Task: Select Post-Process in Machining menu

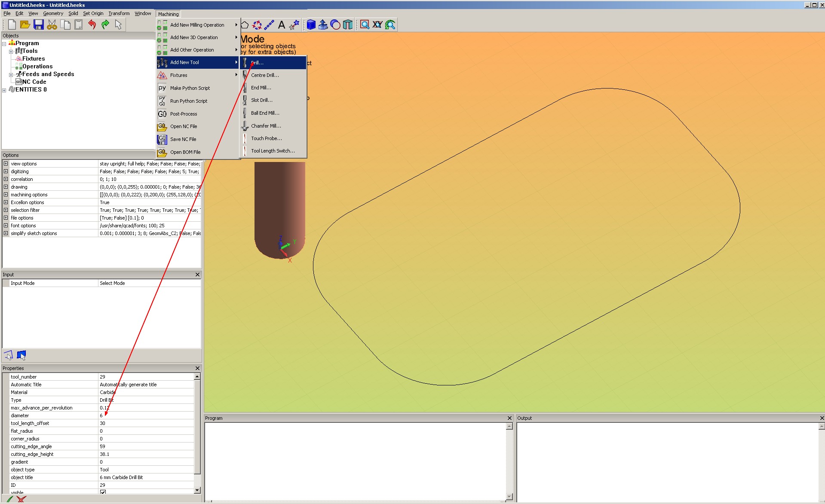Action: (184, 114)
